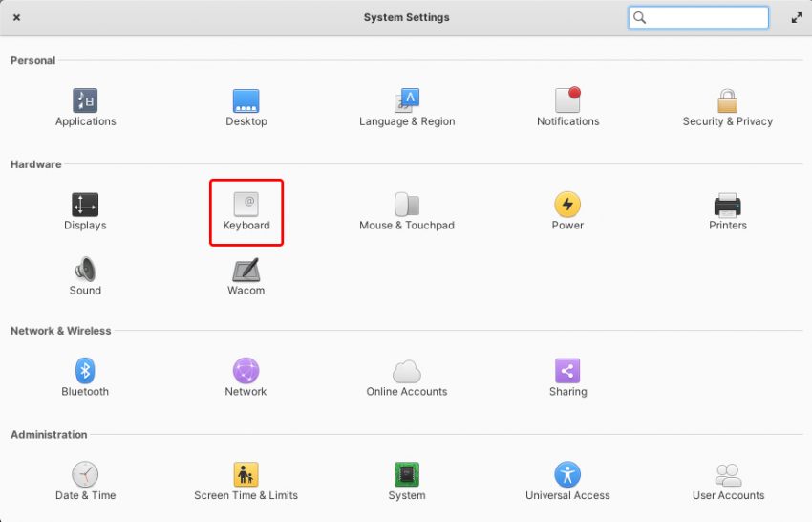The height and width of the screenshot is (522, 812).
Task: Open Network settings
Action: pos(246,372)
